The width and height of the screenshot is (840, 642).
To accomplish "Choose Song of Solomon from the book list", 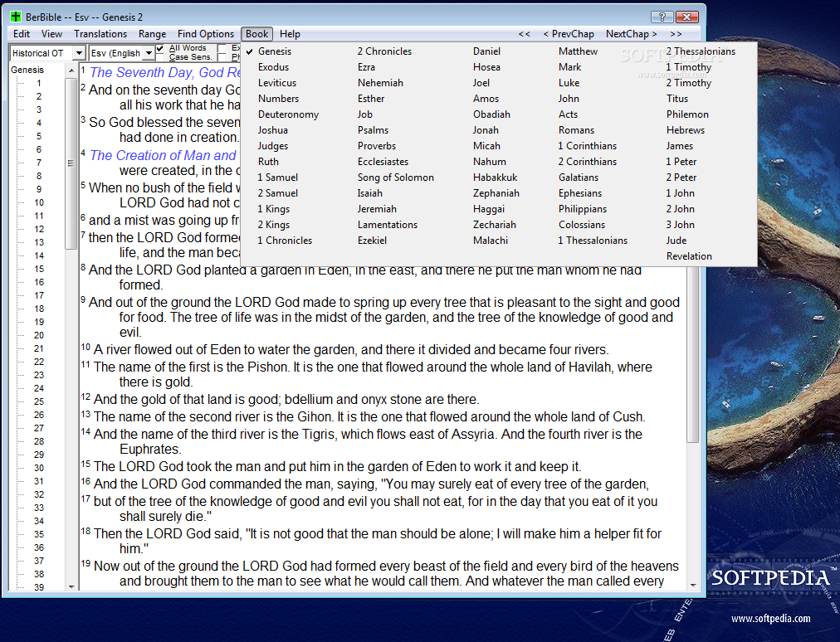I will tap(395, 178).
